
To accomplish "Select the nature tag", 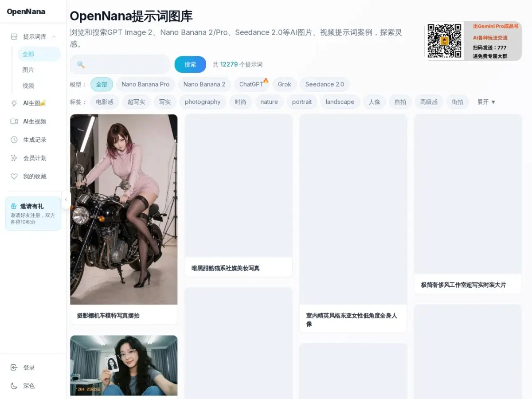I will tap(269, 102).
